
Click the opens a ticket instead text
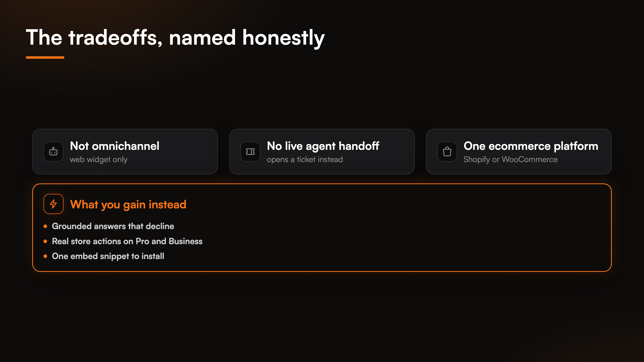(305, 159)
